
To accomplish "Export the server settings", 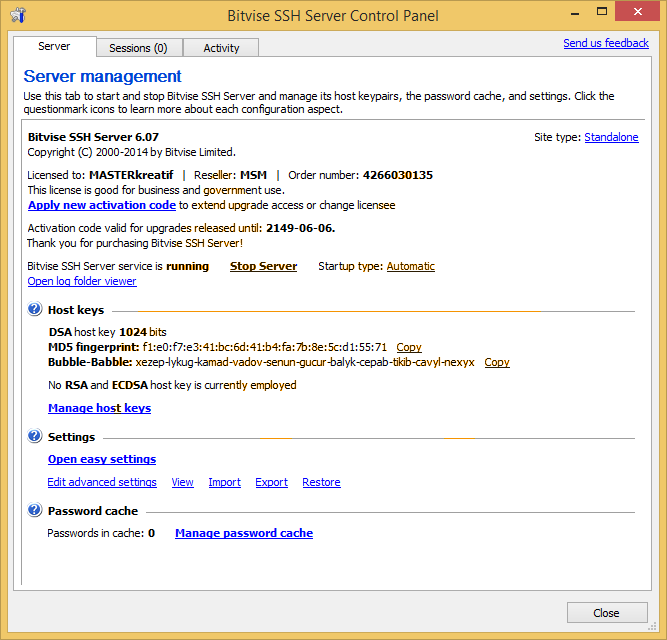I will (x=271, y=482).
